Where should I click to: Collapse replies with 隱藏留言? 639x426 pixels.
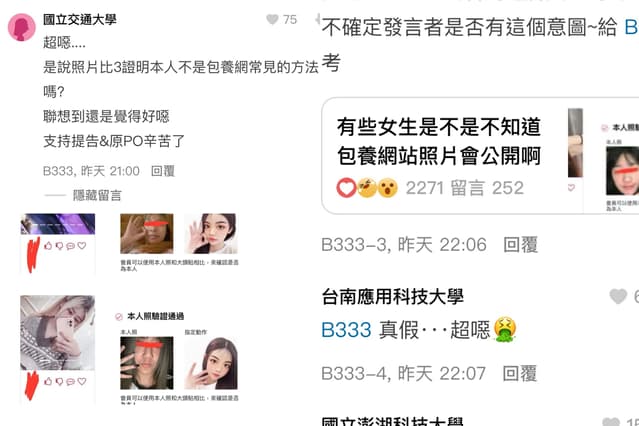pyautogui.click(x=97, y=195)
